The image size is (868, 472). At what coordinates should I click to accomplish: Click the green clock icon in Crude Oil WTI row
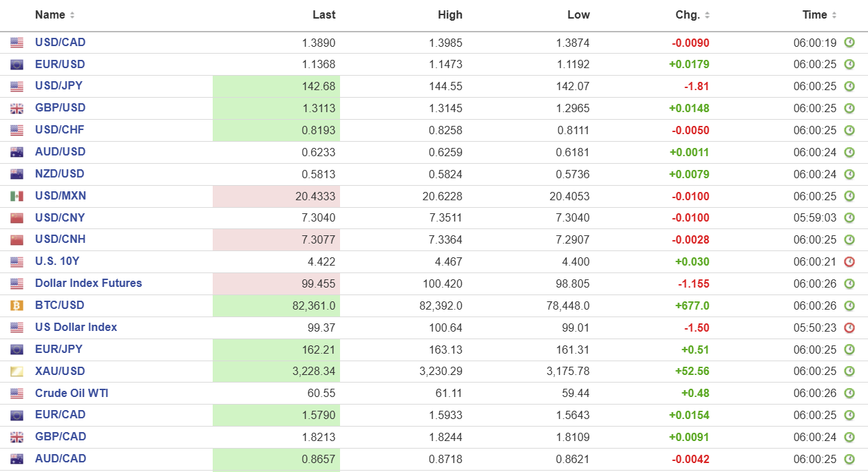849,394
